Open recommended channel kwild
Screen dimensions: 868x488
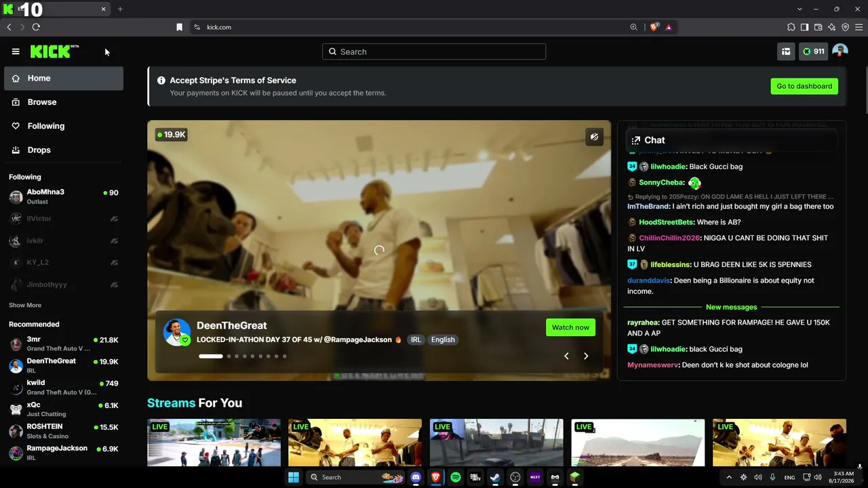[x=64, y=387]
